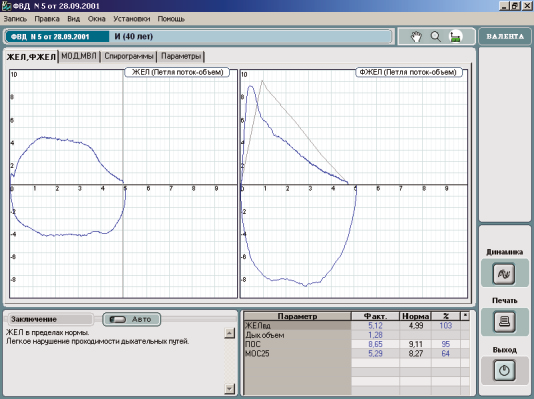Click the percent value 103 cell

pos(446,325)
